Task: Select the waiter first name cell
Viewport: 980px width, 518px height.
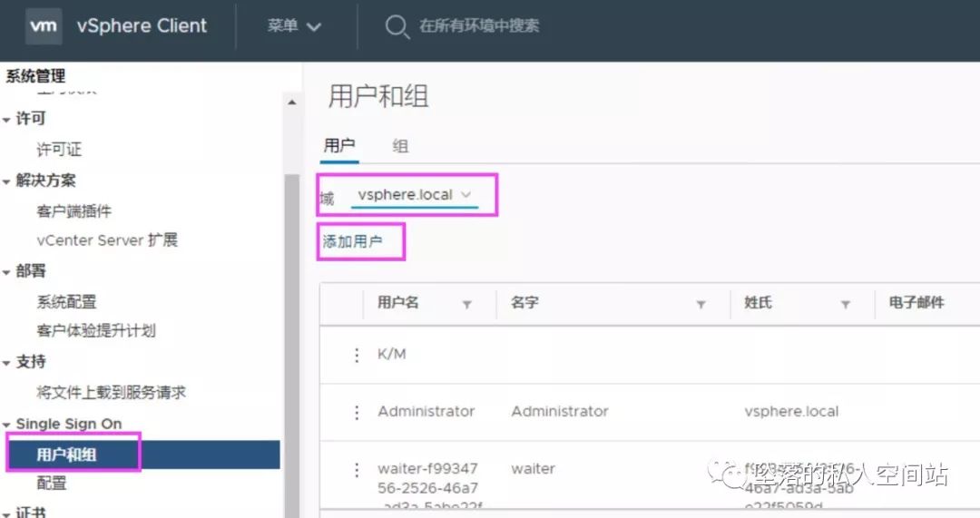Action: click(x=534, y=469)
